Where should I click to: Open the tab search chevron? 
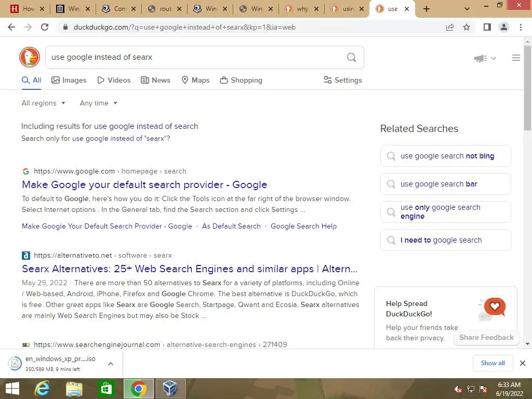[x=467, y=9]
